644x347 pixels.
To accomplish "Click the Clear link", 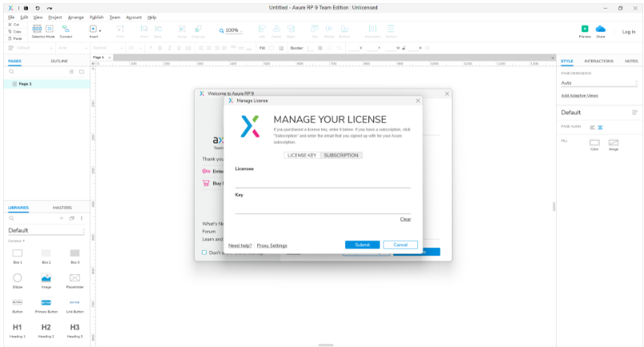I will point(405,219).
